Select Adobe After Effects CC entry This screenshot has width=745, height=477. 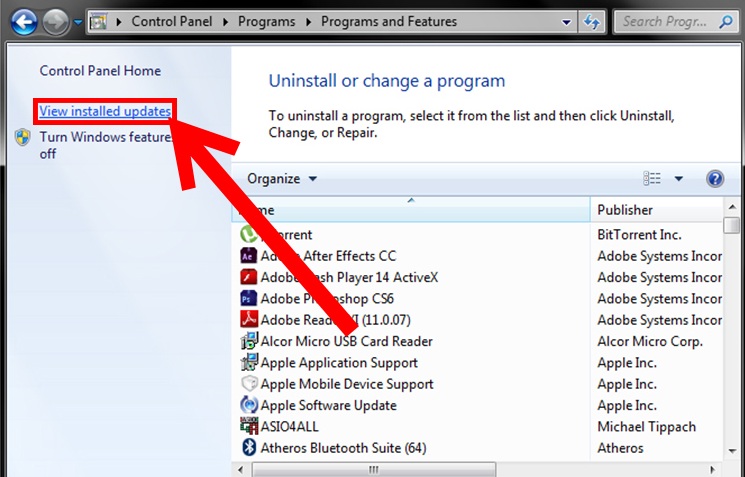click(328, 256)
